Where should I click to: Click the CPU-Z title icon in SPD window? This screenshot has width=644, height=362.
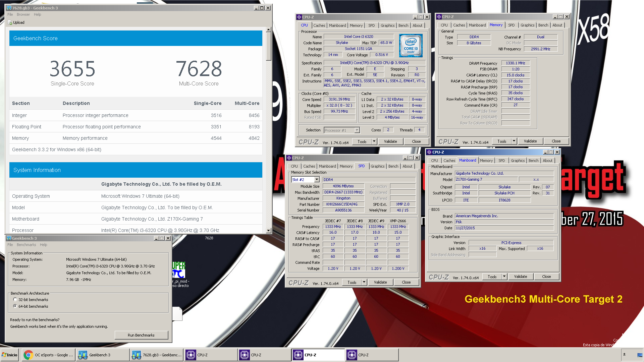289,158
